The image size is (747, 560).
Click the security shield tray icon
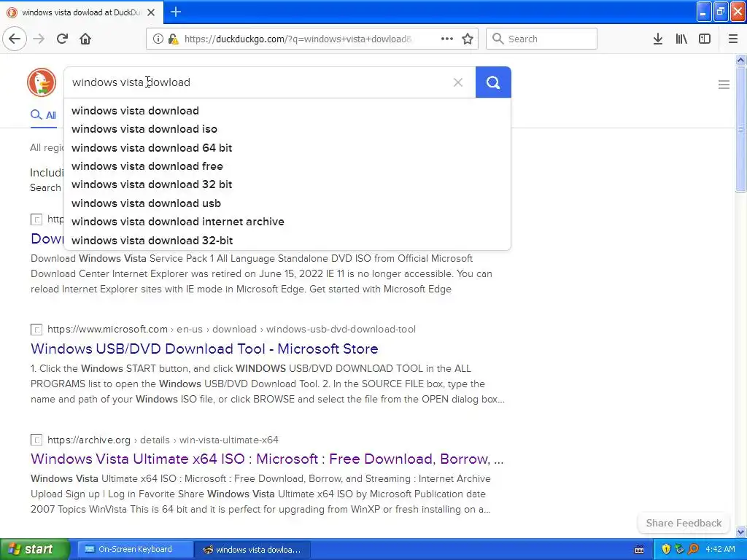click(666, 549)
